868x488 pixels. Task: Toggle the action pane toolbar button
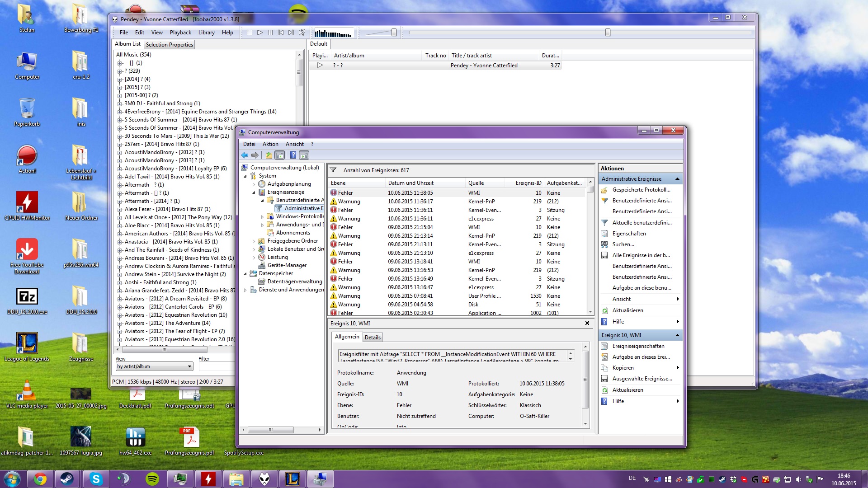304,155
